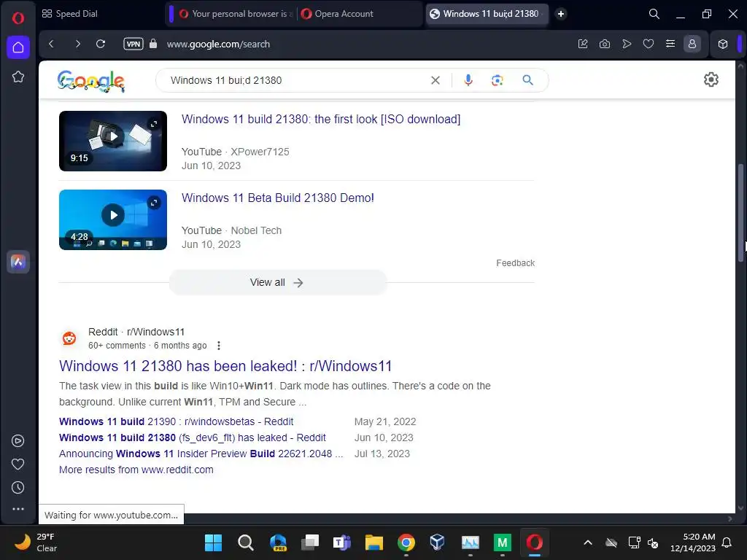Go to the Google homepage via logo

tap(90, 80)
